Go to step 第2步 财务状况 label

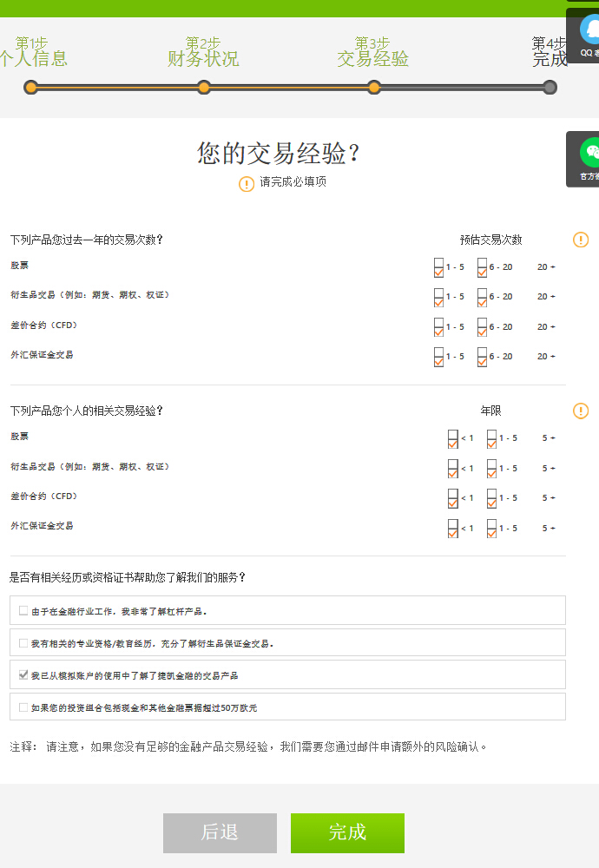click(x=203, y=51)
